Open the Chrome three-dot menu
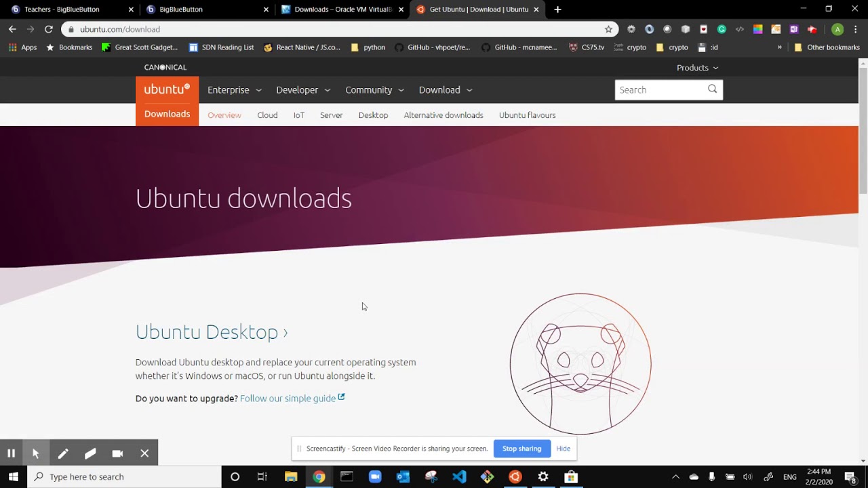The image size is (868, 488). point(856,29)
